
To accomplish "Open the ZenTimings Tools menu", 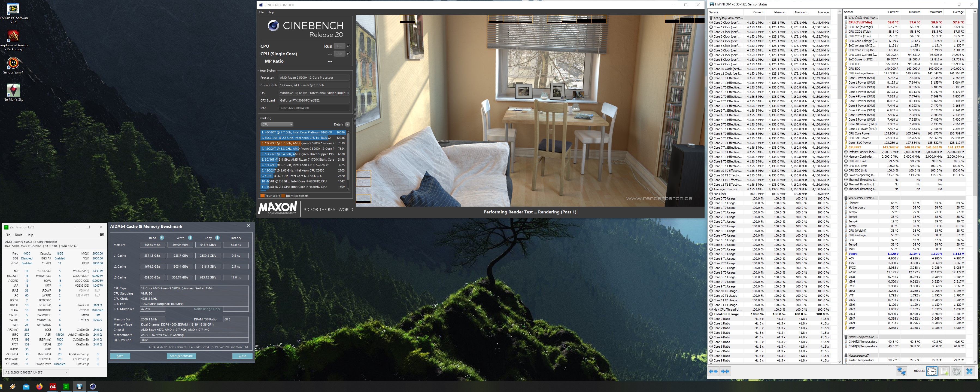I will pyautogui.click(x=18, y=235).
